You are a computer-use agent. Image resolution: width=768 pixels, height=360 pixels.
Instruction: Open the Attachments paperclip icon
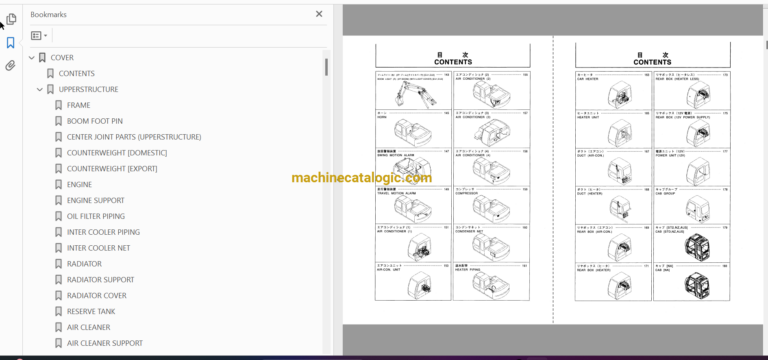click(11, 66)
